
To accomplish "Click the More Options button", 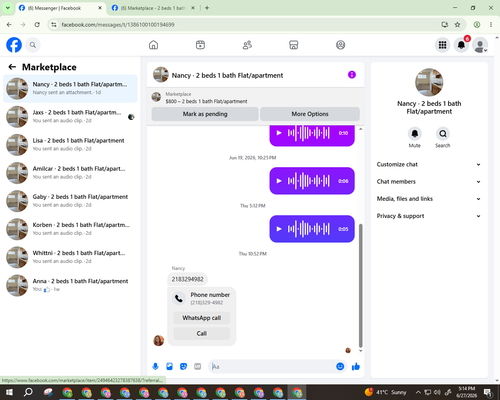I will pyautogui.click(x=310, y=114).
